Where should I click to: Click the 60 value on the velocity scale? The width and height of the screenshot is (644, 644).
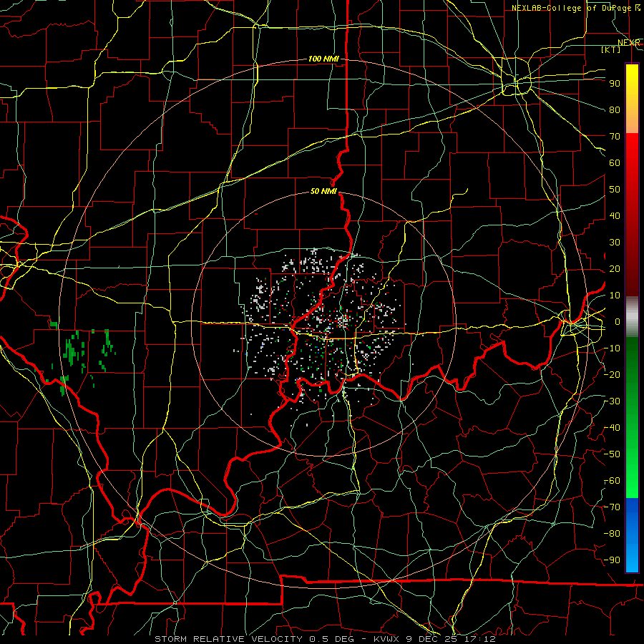click(615, 163)
